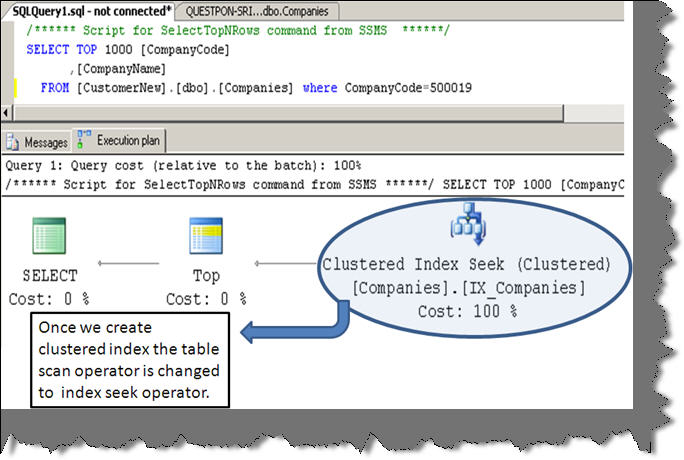Open the QUESTPON-SRI dbo.Companies tab
The image size is (684, 460).
257,11
